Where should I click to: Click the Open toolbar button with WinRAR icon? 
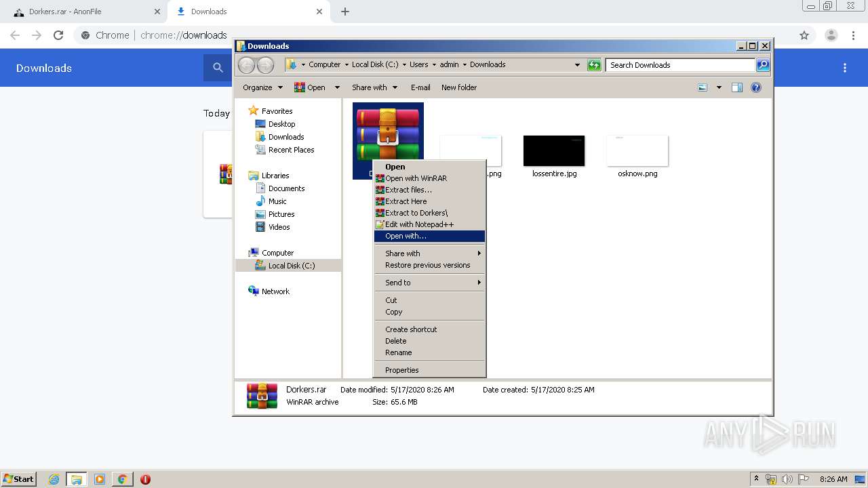tap(310, 87)
